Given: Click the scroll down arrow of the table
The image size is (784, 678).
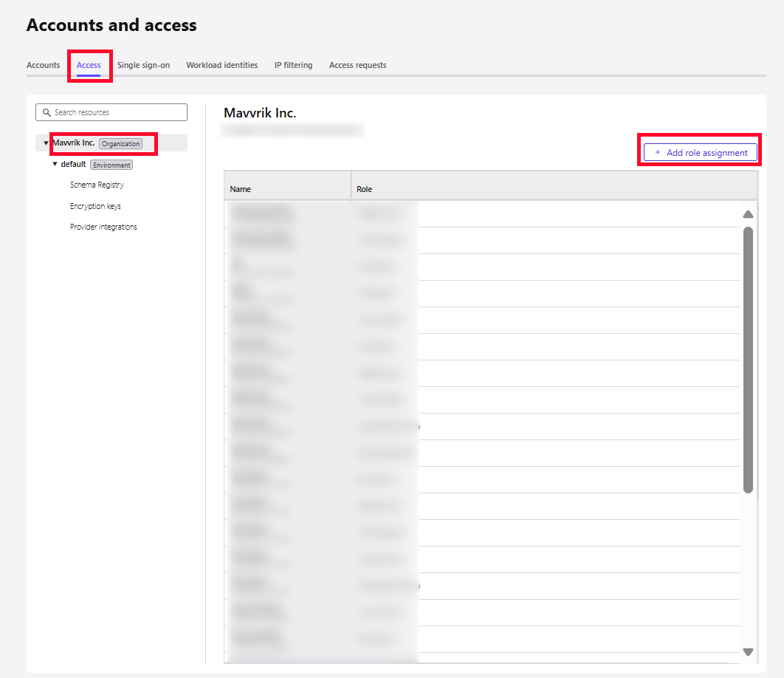Looking at the screenshot, I should point(748,652).
